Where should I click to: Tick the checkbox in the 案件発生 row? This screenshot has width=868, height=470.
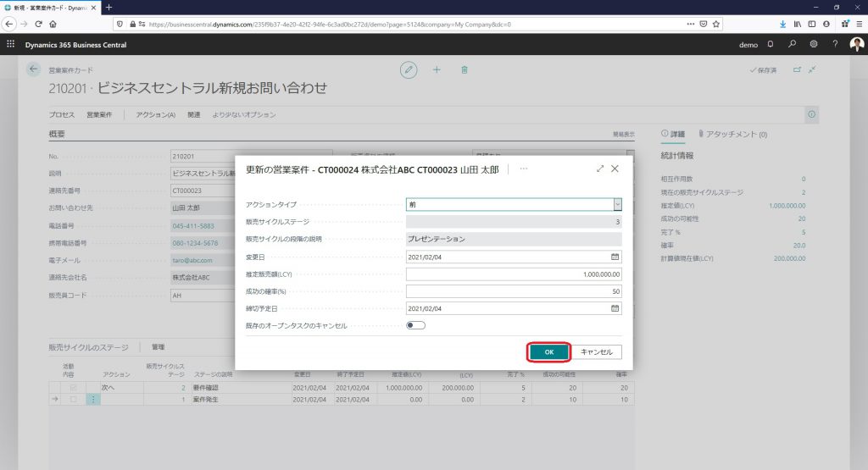click(73, 399)
